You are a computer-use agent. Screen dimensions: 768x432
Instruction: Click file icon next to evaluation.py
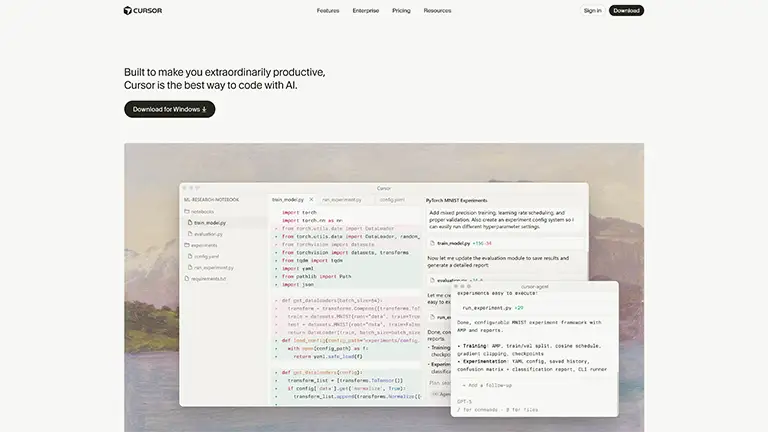click(x=190, y=234)
